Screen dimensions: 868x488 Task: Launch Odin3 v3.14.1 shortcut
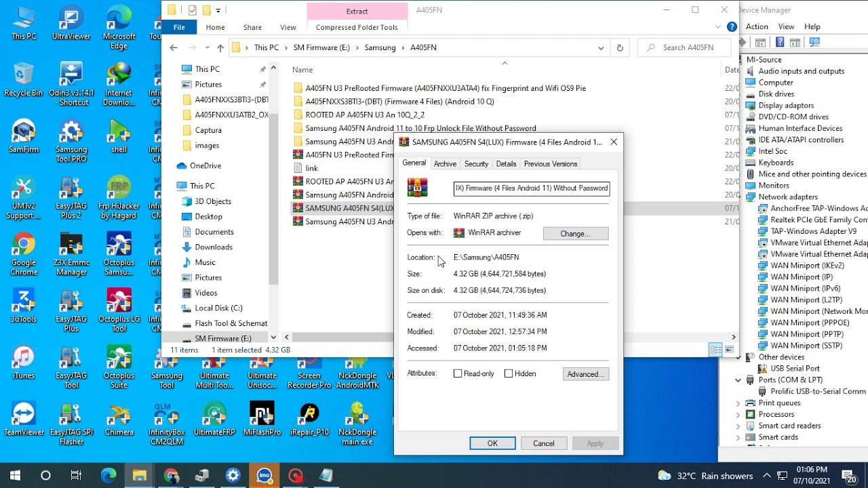71,85
